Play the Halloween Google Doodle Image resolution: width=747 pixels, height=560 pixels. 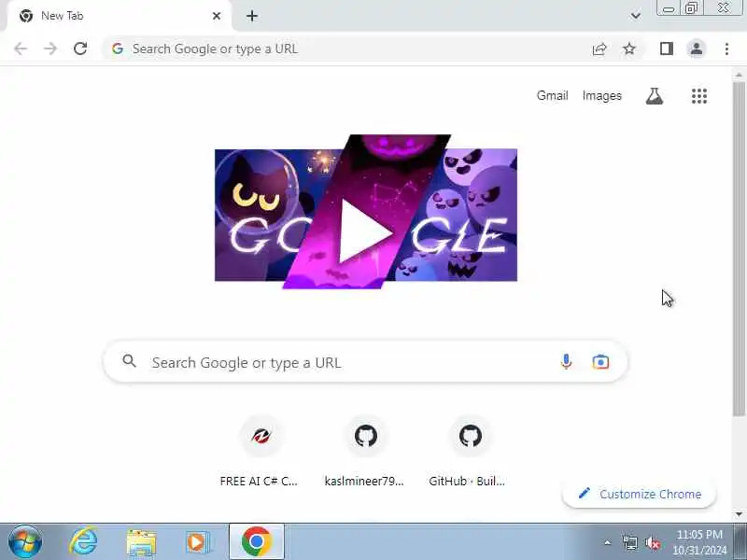click(x=365, y=232)
